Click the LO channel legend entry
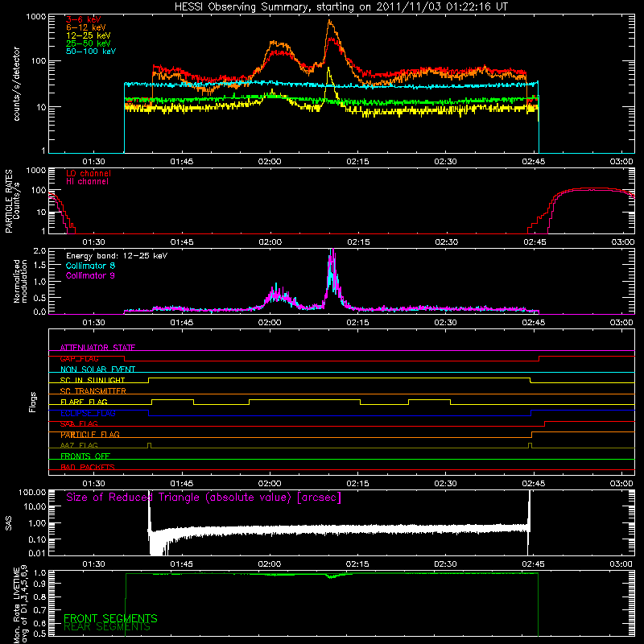 89,173
